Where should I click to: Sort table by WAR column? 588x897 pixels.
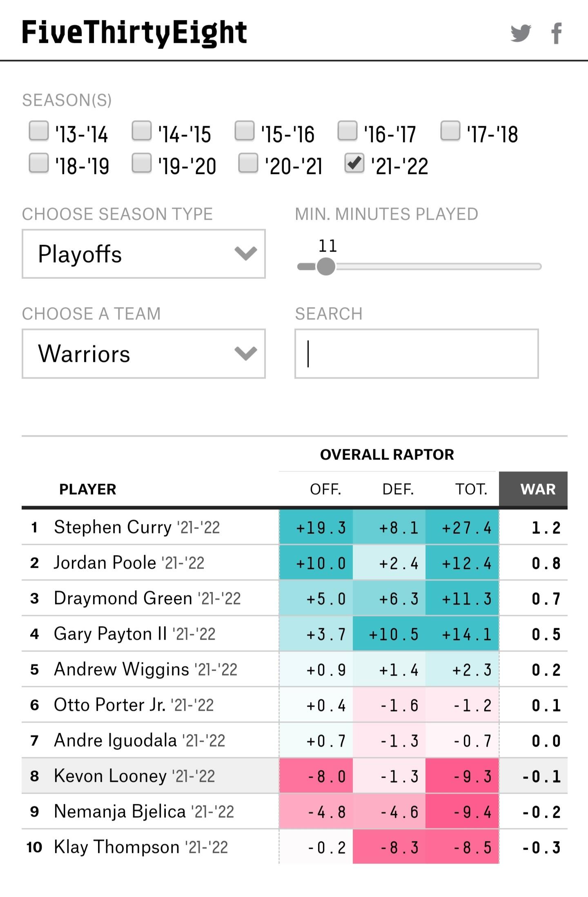tap(537, 489)
